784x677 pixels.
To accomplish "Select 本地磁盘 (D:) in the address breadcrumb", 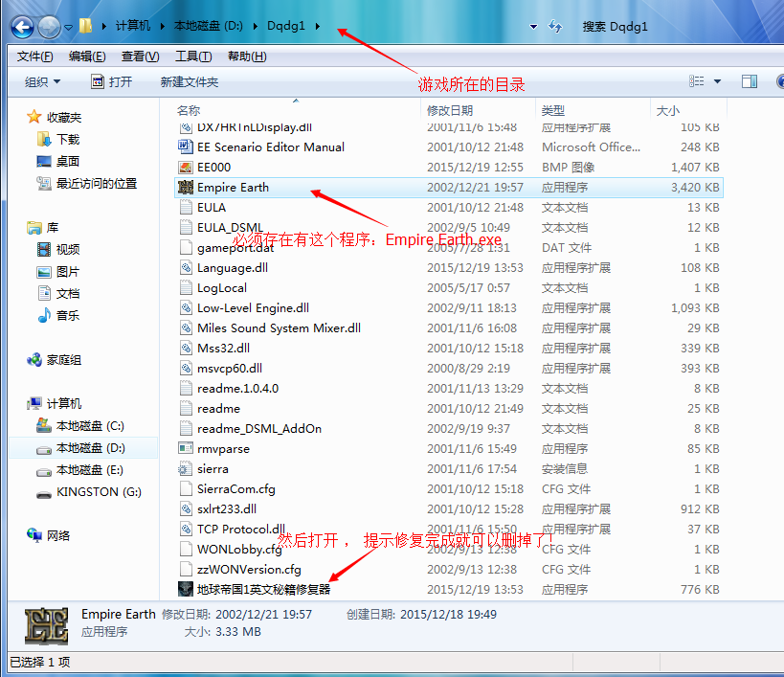I will tap(208, 26).
